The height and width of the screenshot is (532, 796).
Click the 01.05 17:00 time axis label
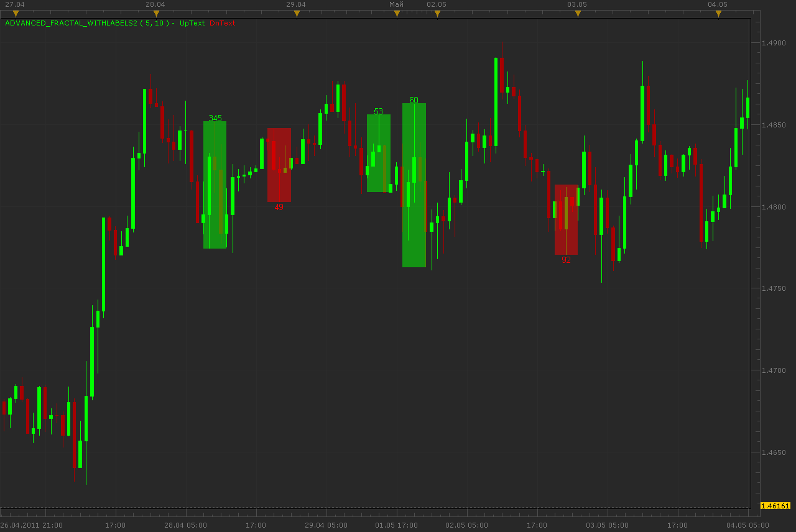pyautogui.click(x=396, y=525)
